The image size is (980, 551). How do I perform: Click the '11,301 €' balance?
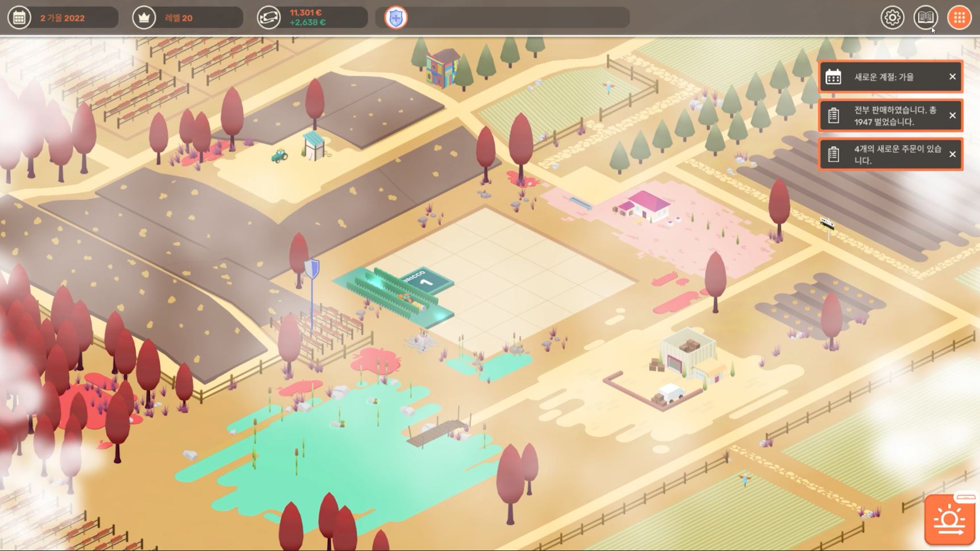point(306,12)
